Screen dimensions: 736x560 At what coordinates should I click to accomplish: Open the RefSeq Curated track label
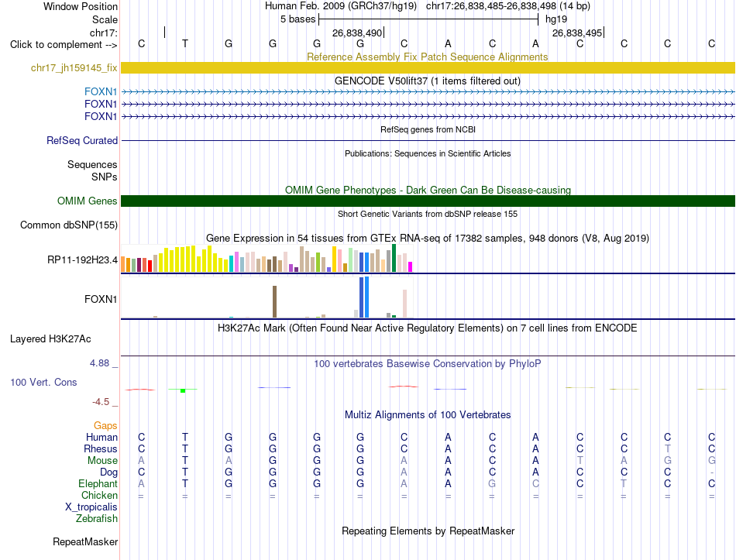click(x=81, y=140)
